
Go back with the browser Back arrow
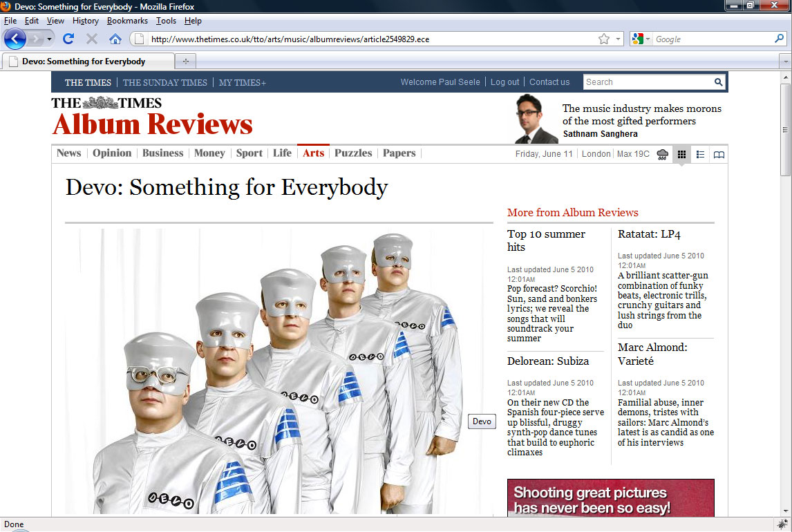15,39
